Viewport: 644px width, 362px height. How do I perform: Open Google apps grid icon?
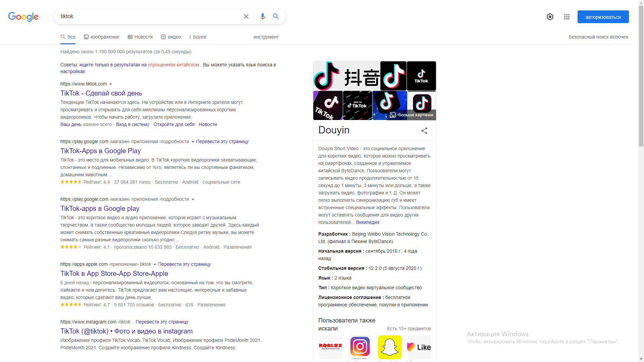coord(567,17)
